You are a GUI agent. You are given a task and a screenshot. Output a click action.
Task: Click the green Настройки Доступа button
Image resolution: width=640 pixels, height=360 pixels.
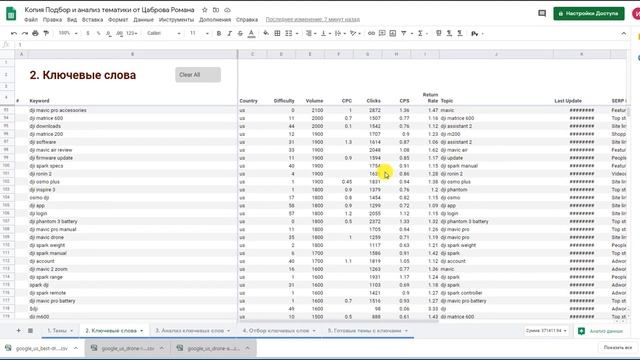(x=589, y=13)
